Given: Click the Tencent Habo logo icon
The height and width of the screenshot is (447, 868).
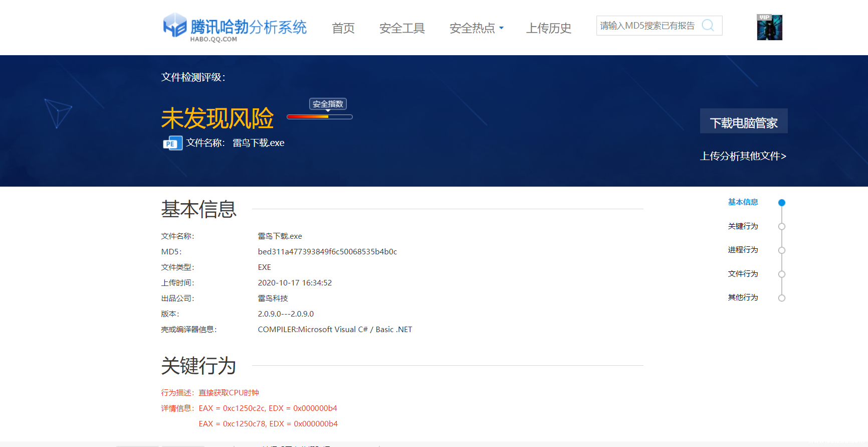Looking at the screenshot, I should 175,26.
